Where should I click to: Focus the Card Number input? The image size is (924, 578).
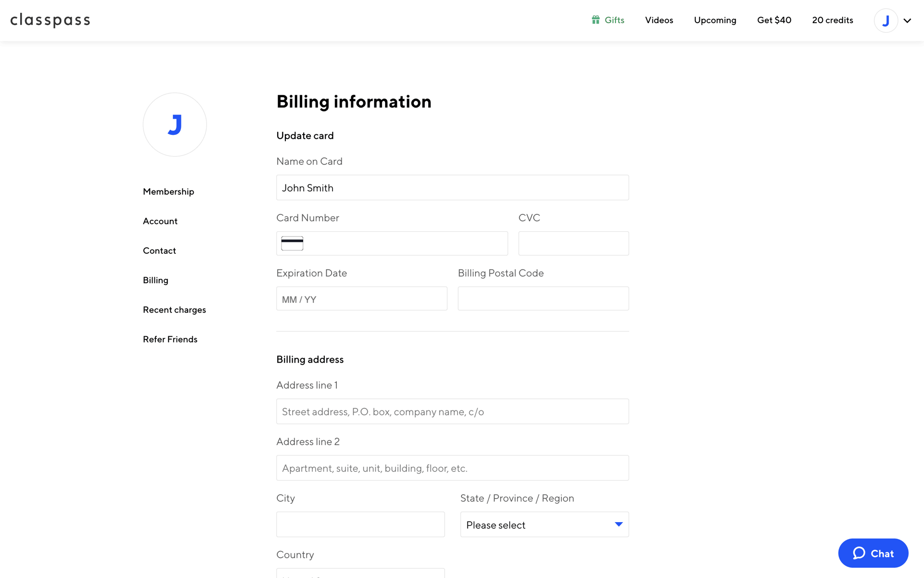pyautogui.click(x=392, y=243)
